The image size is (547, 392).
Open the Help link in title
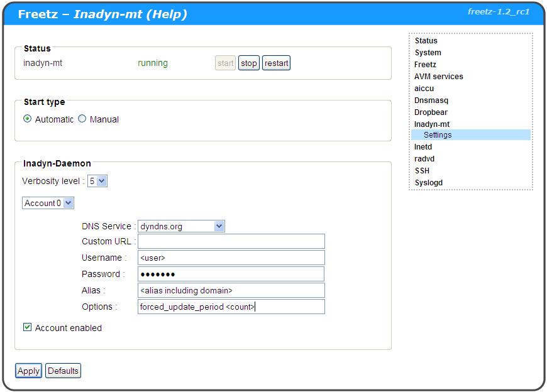[166, 14]
